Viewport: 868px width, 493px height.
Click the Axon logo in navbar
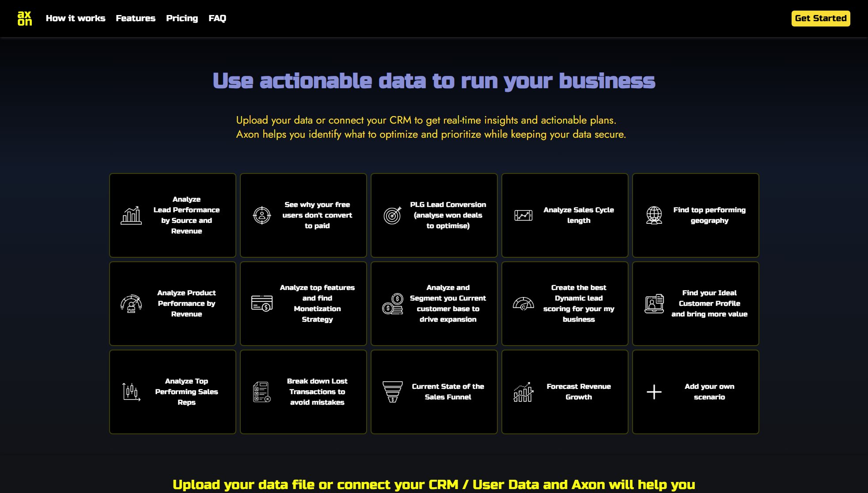(25, 19)
